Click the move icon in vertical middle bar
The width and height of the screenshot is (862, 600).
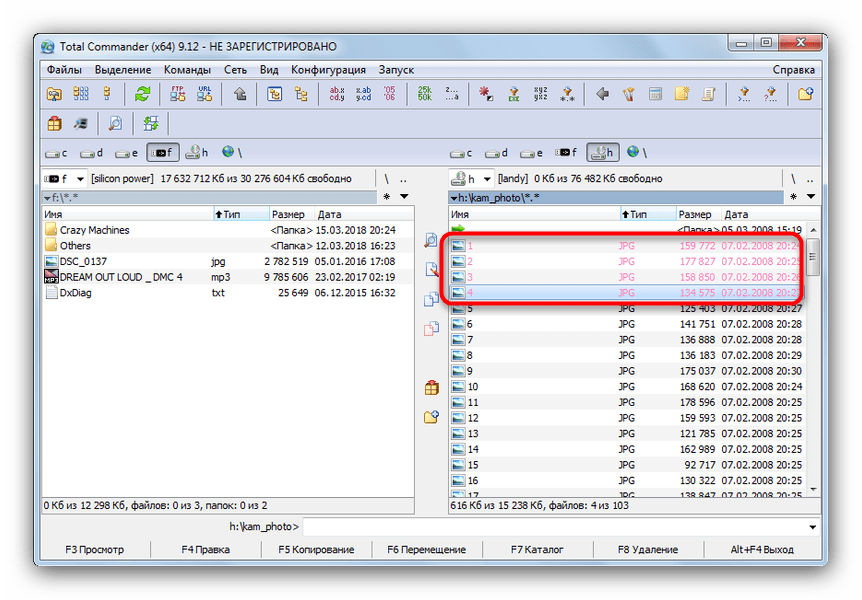(432, 329)
